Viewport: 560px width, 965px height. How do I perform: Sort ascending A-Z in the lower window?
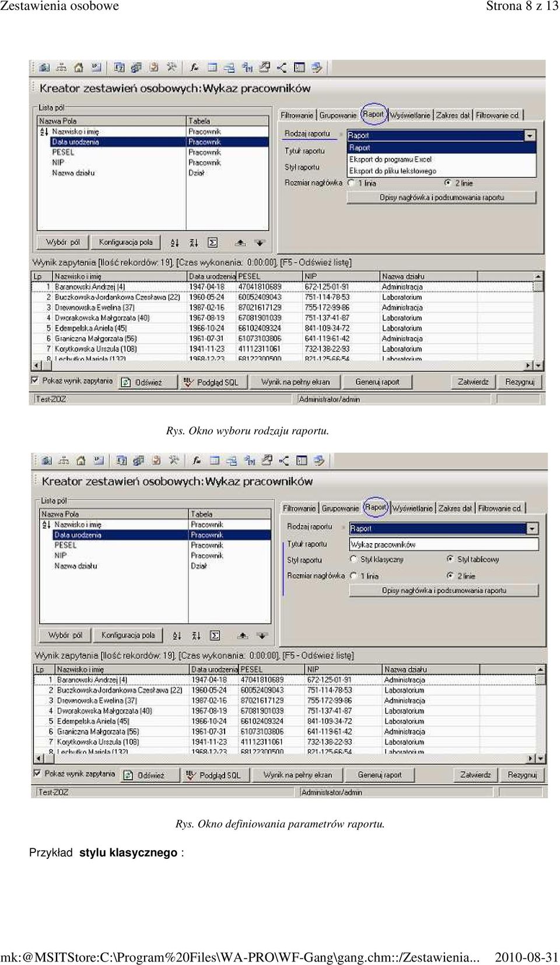click(177, 636)
